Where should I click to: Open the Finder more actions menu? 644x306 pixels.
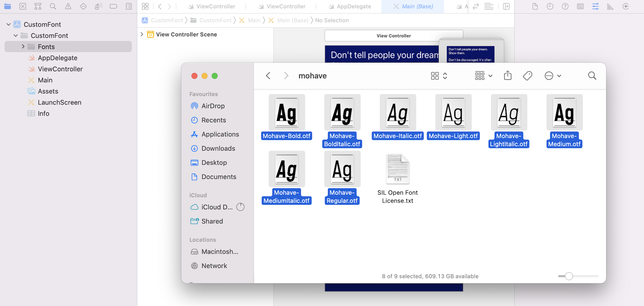(x=552, y=76)
